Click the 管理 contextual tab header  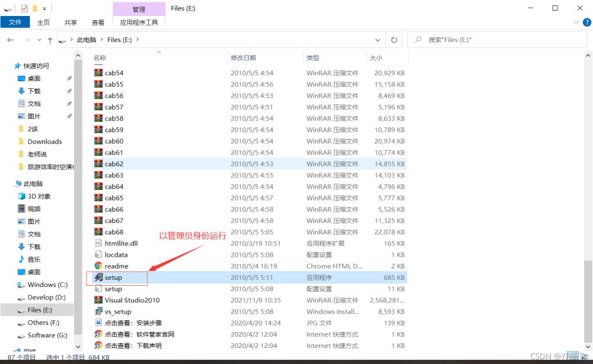coord(139,9)
